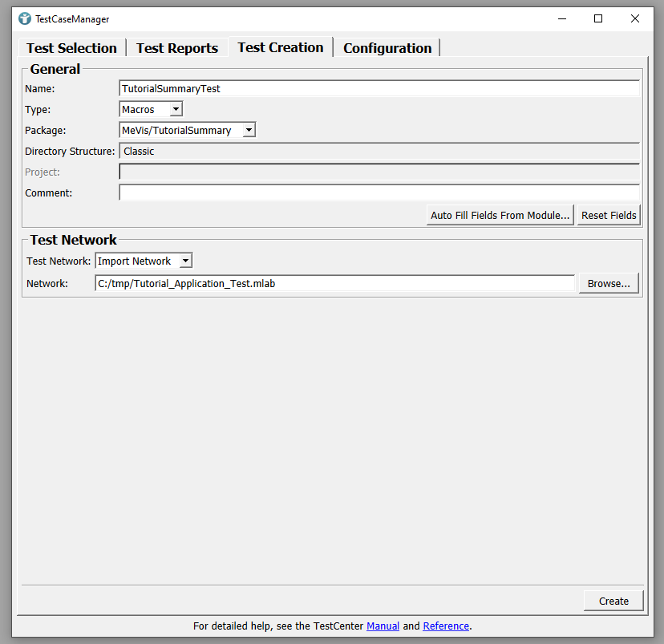664x644 pixels.
Task: Click the TestCaseManager app icon in title bar
Action: [25, 18]
